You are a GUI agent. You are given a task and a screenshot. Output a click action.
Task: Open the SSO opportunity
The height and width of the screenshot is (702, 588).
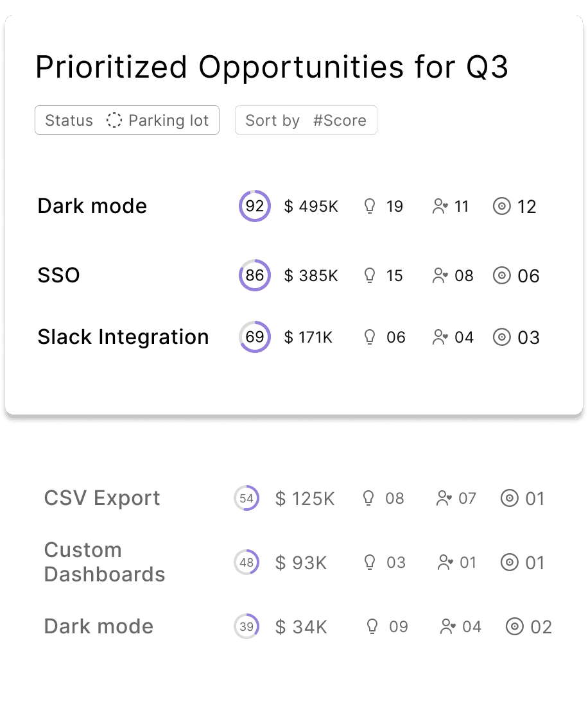click(58, 275)
